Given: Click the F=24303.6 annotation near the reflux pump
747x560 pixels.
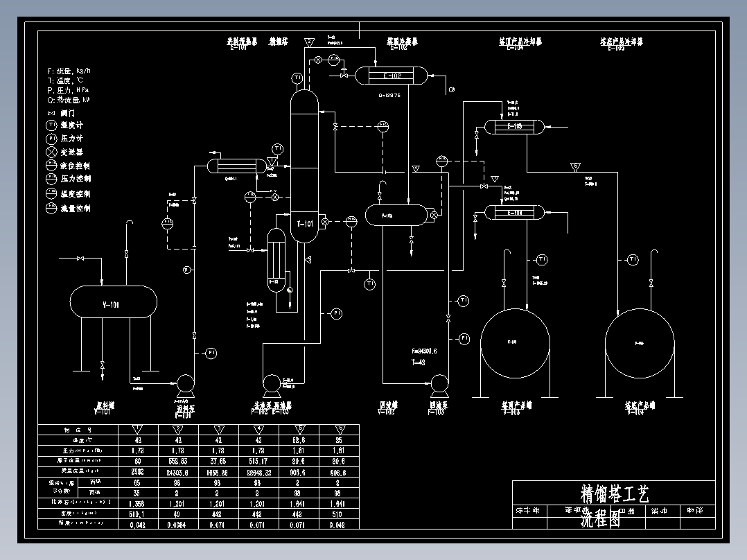Looking at the screenshot, I should (x=424, y=351).
